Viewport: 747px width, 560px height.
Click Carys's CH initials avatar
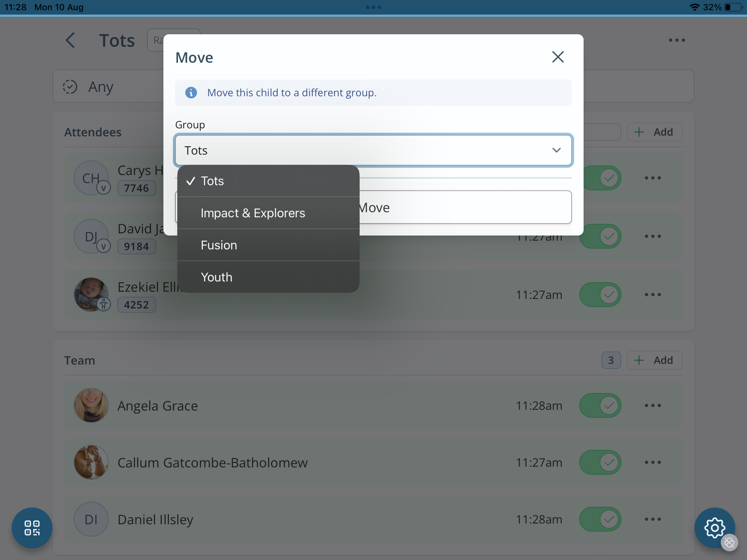tap(91, 178)
